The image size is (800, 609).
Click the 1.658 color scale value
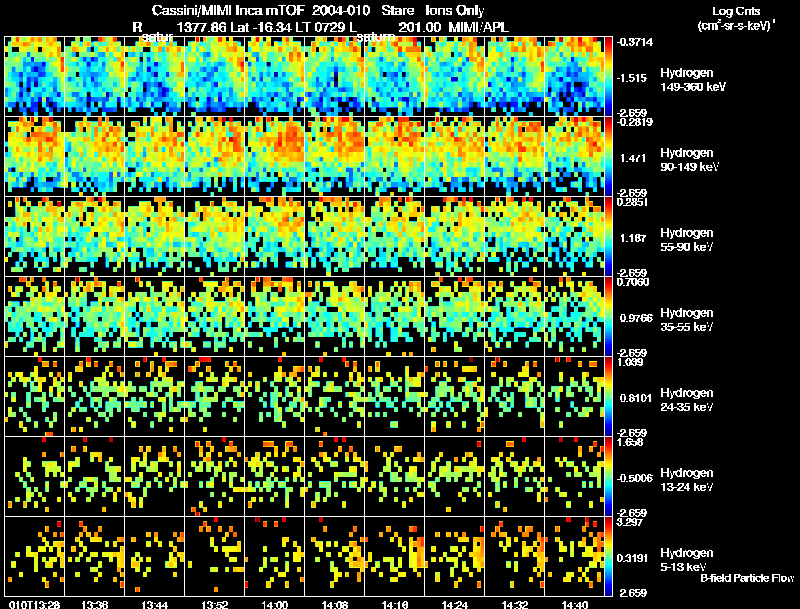pyautogui.click(x=630, y=442)
